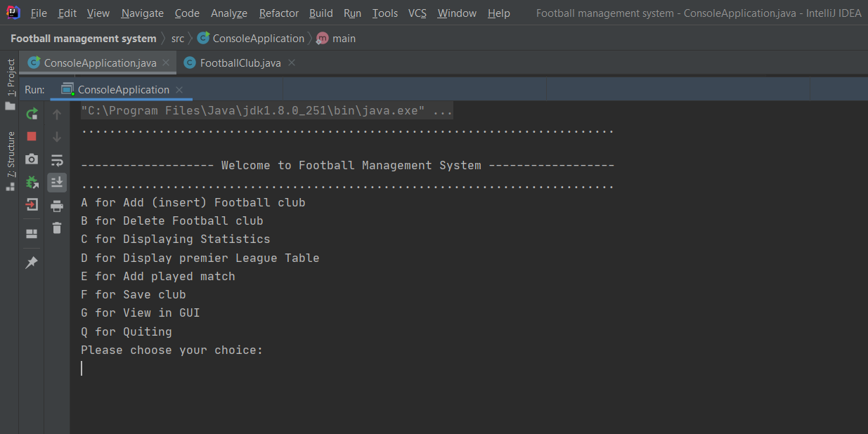Click the src breadcrumb in navigation bar
This screenshot has height=434, width=868.
click(x=178, y=39)
